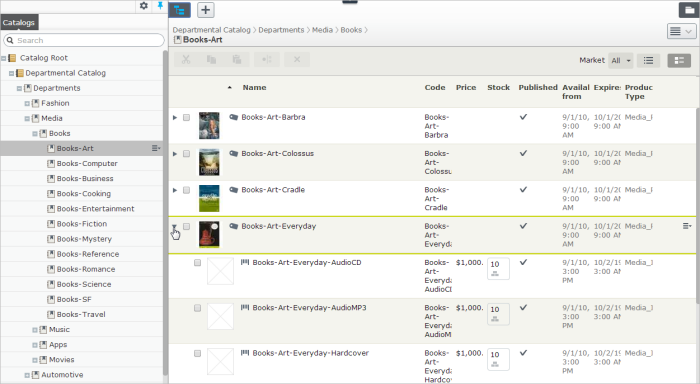Click the Books-Art-Cradle product type icon
This screenshot has width=700, height=384.
(x=233, y=190)
